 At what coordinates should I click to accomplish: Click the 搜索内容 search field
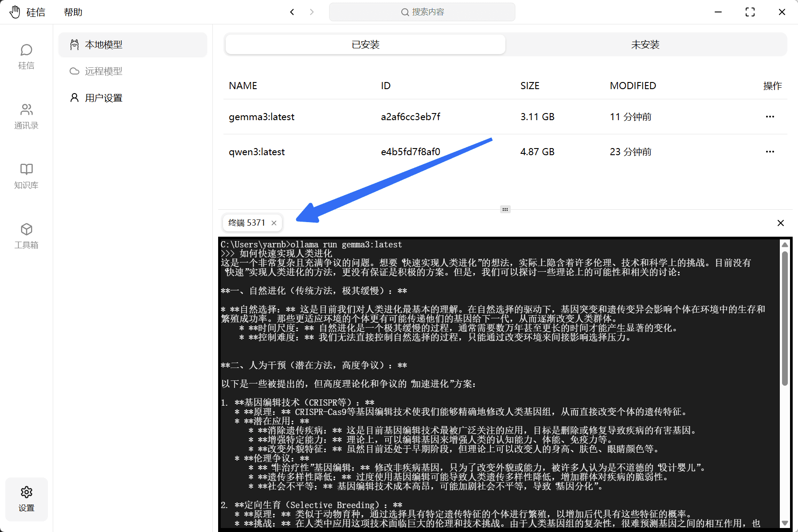point(422,12)
